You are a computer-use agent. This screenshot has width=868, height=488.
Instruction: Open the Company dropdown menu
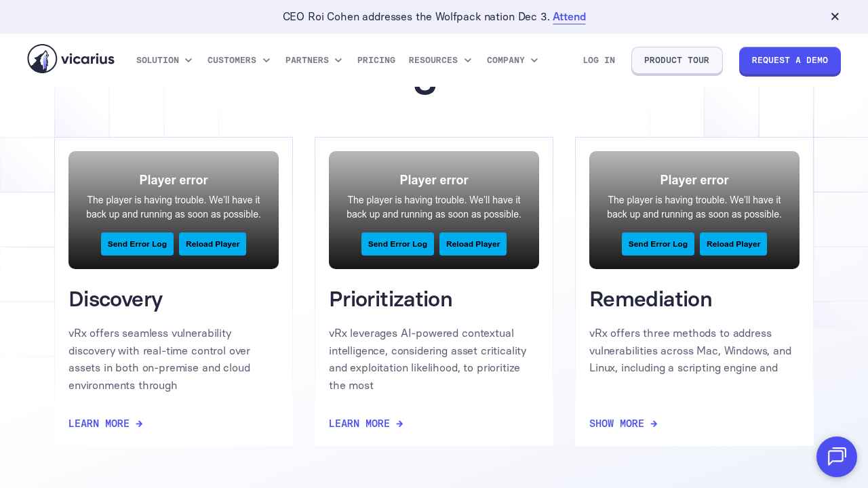[512, 60]
